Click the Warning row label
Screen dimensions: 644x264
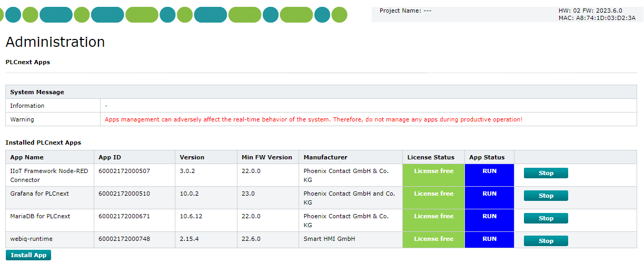[22, 119]
